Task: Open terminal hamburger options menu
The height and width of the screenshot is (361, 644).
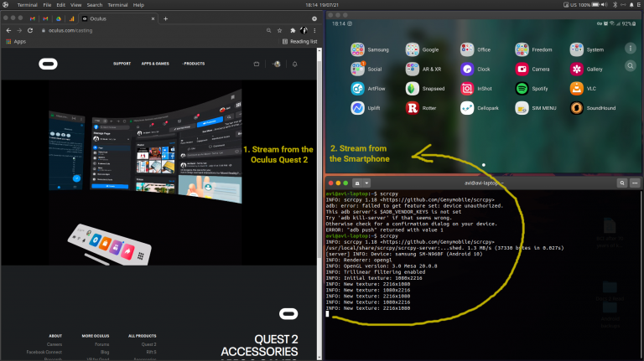Action: tap(635, 183)
